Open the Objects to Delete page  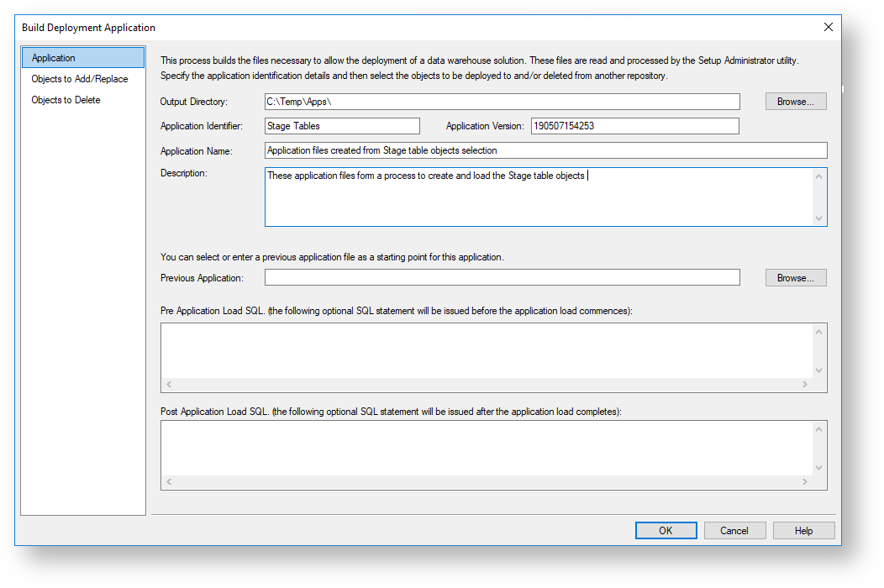pyautogui.click(x=66, y=100)
